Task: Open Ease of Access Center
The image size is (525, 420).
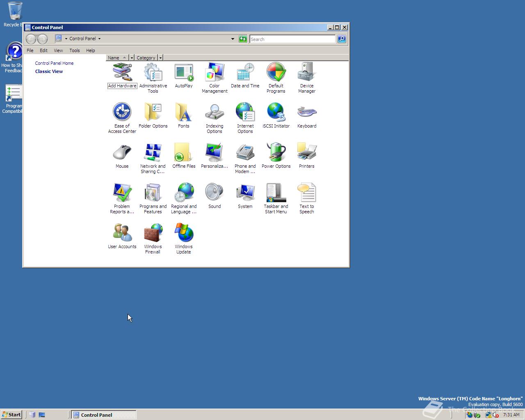Action: 122,118
